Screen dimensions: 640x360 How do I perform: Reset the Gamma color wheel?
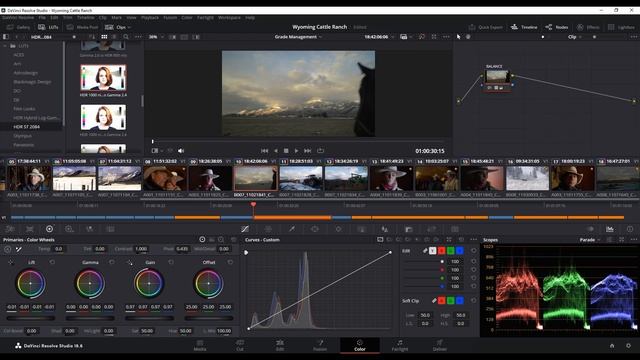coord(112,262)
